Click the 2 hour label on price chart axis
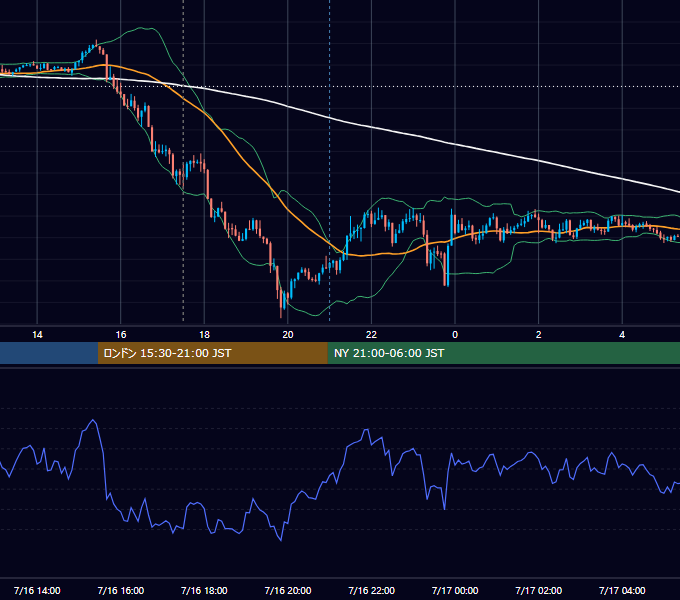This screenshot has height=600, width=680. coord(539,335)
